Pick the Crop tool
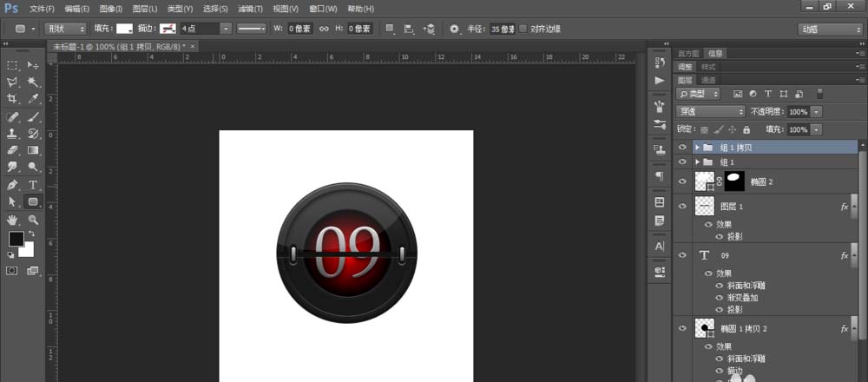Viewport: 868px width, 382px height. pos(12,99)
